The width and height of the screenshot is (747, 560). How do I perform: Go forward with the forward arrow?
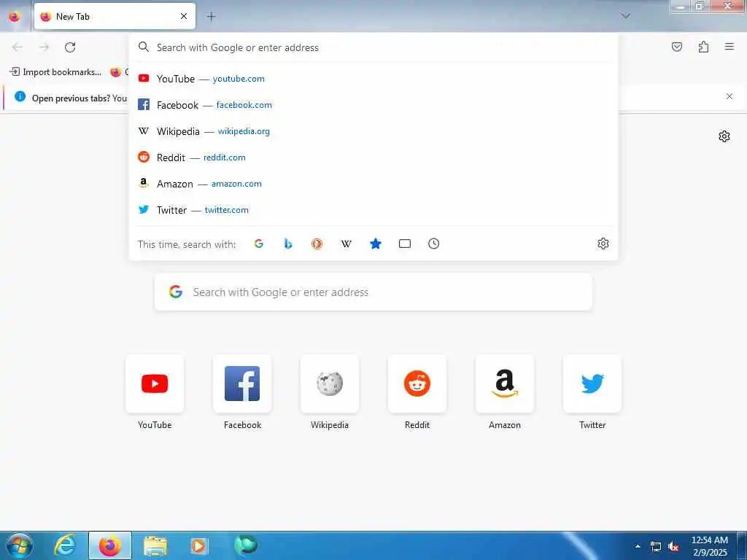click(44, 47)
